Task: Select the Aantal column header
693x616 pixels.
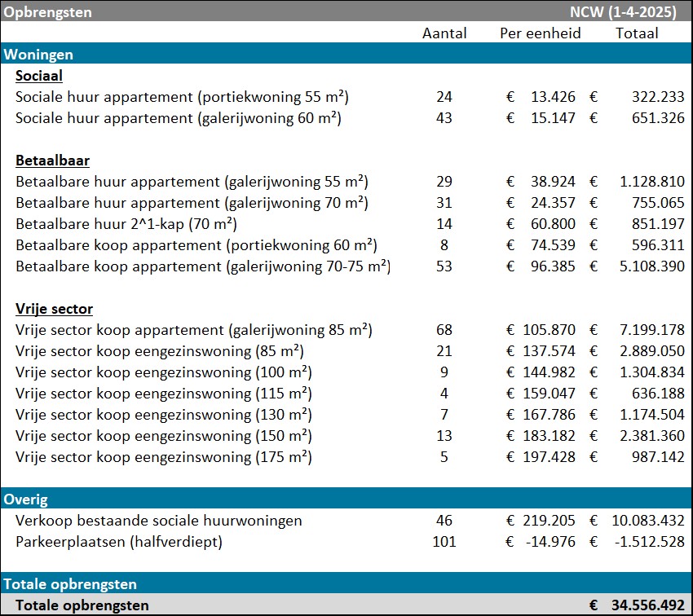Action: pos(444,33)
